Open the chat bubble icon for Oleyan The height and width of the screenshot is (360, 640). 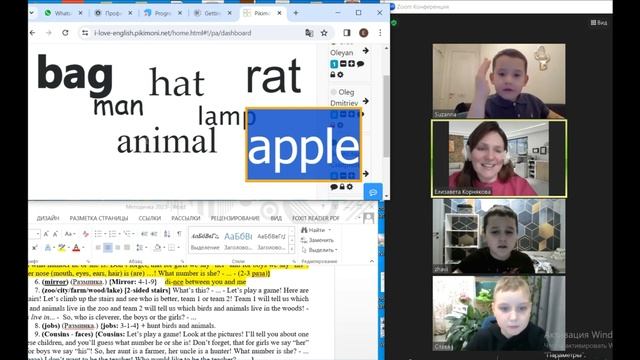[x=360, y=64]
